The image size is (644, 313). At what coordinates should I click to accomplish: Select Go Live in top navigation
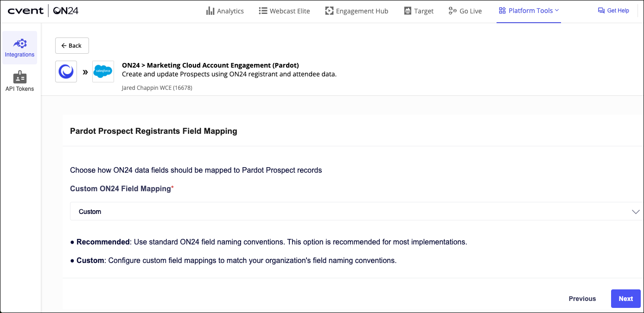pos(465,11)
